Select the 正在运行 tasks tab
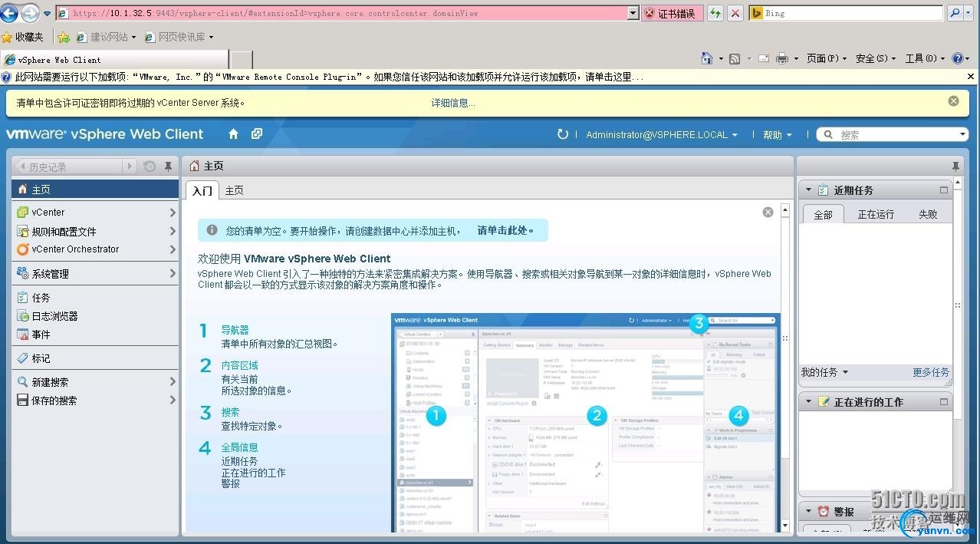This screenshot has height=544, width=980. coord(876,214)
